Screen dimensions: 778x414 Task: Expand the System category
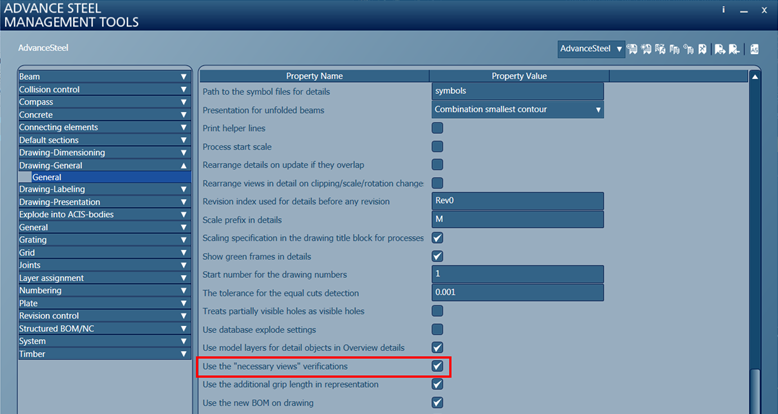(x=105, y=341)
